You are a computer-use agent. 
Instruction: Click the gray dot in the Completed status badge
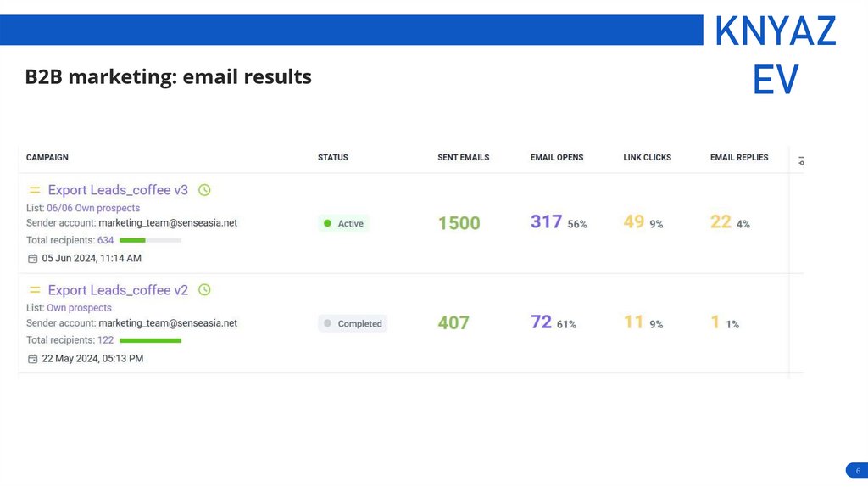[x=328, y=323]
